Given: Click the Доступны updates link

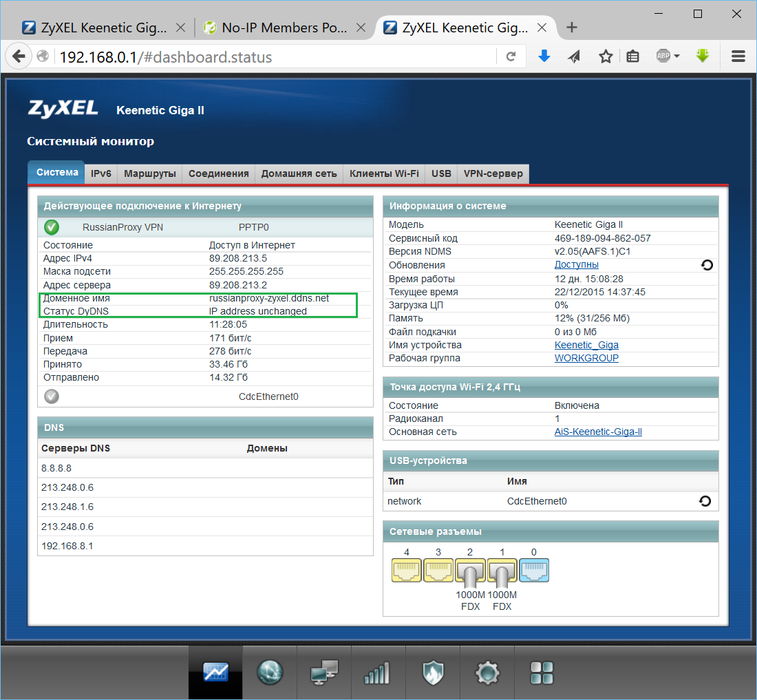Looking at the screenshot, I should click(x=577, y=264).
